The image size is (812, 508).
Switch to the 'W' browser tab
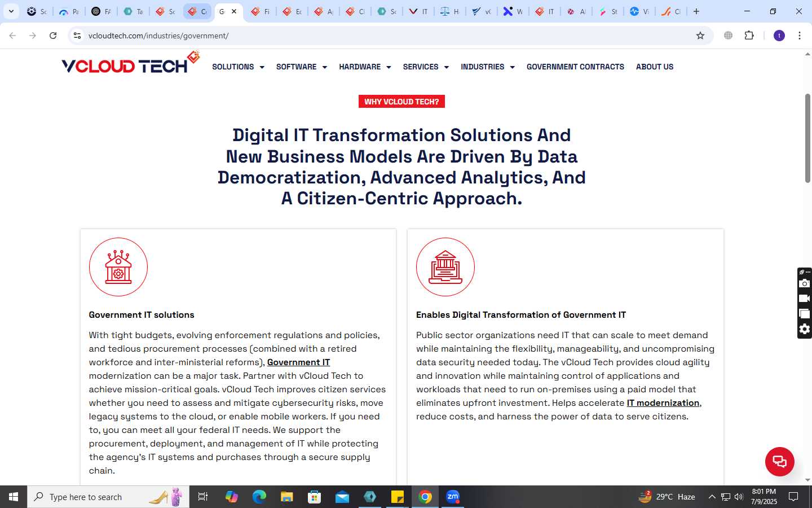(513, 11)
